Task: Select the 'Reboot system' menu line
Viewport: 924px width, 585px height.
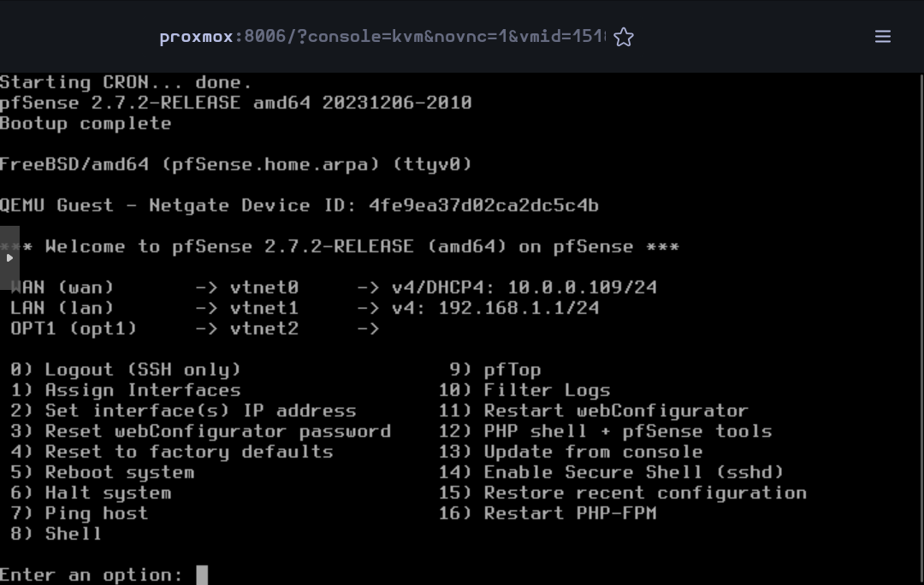Action: tap(103, 472)
